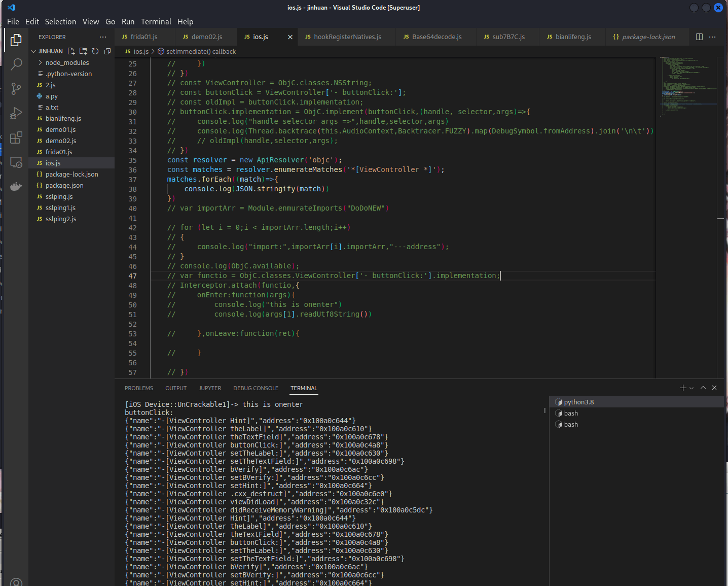Create a new terminal with plus icon
This screenshot has height=586, width=728.
[683, 388]
